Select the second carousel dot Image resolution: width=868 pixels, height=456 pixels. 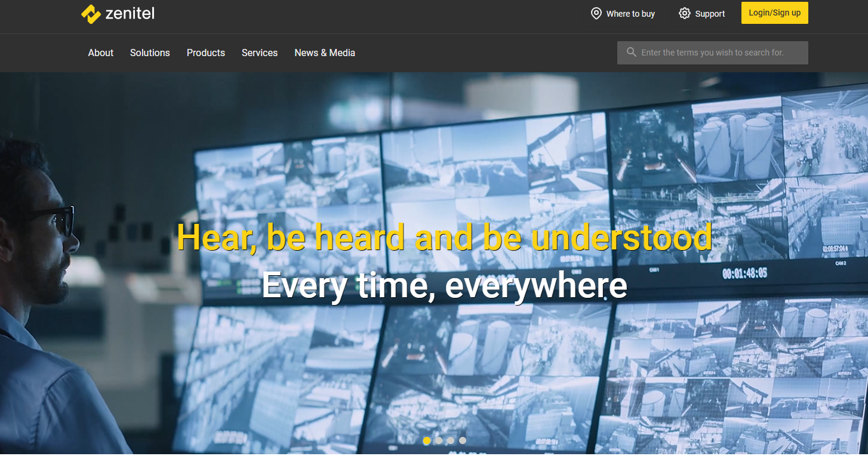[x=439, y=440]
